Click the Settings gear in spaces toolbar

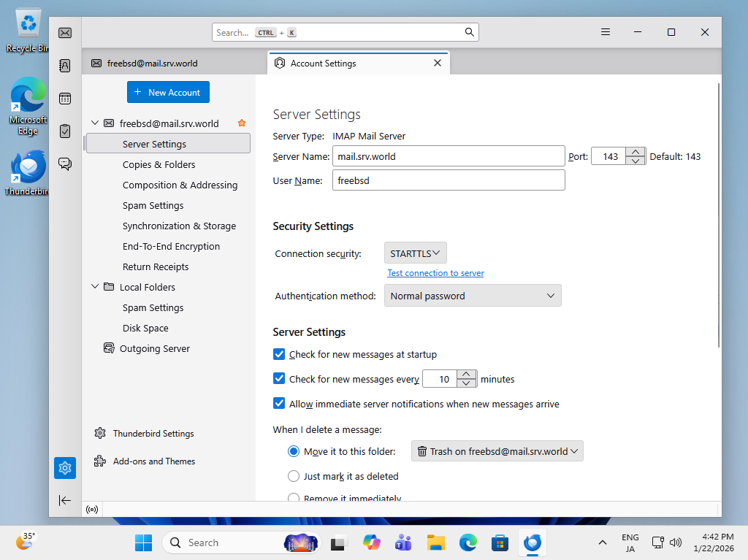[65, 468]
